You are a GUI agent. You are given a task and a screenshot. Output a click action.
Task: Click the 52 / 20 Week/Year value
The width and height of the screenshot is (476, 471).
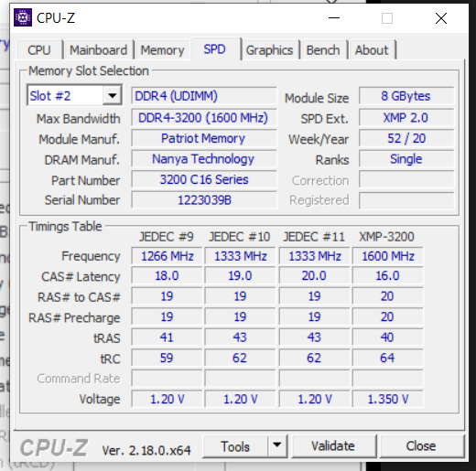coord(406,138)
